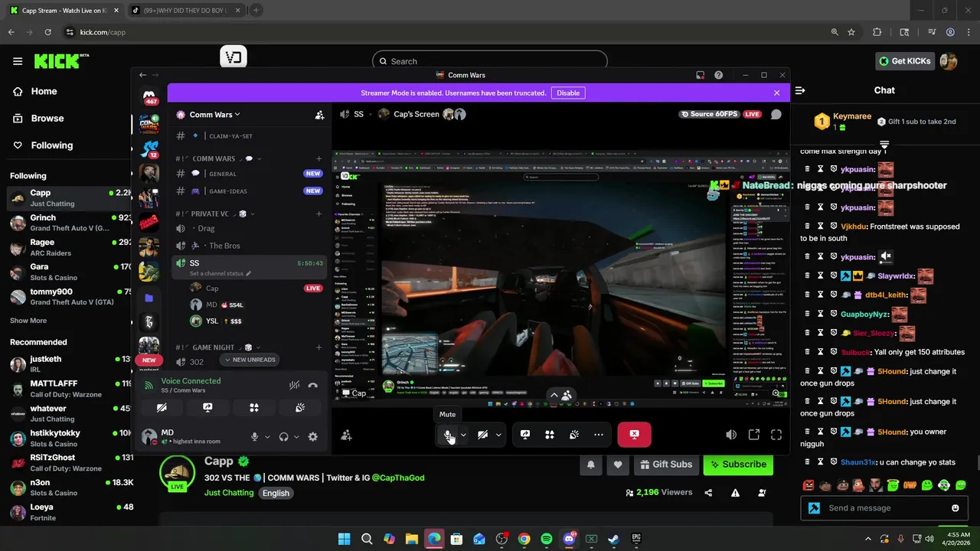Open emoji picker in Kick chat input
The image size is (980, 551).
tap(955, 508)
